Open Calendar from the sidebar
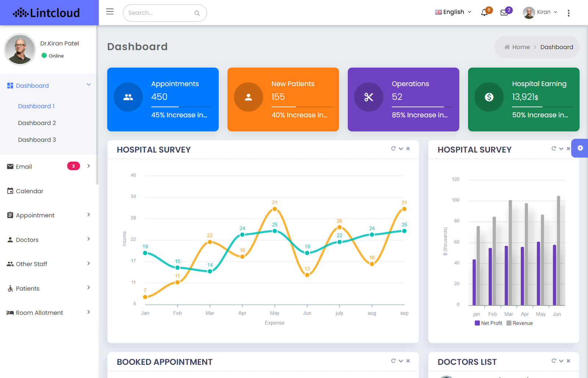This screenshot has width=588, height=378. click(29, 191)
